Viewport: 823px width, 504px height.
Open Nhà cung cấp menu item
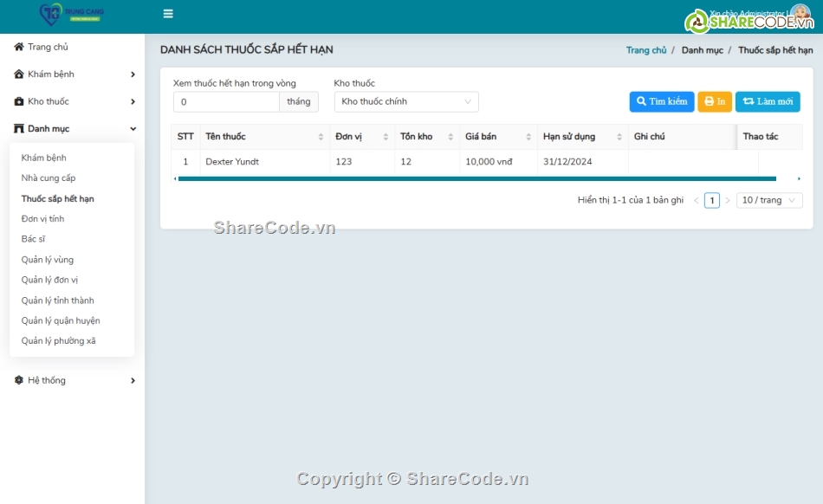(49, 178)
